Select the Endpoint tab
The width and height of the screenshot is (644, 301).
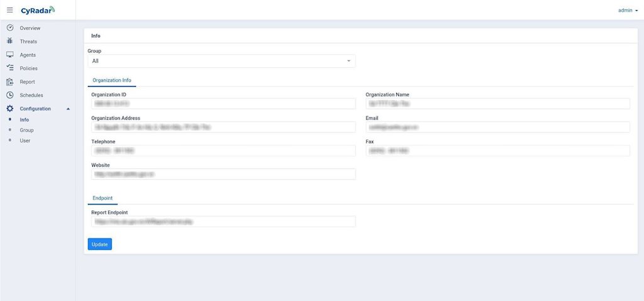[103, 198]
